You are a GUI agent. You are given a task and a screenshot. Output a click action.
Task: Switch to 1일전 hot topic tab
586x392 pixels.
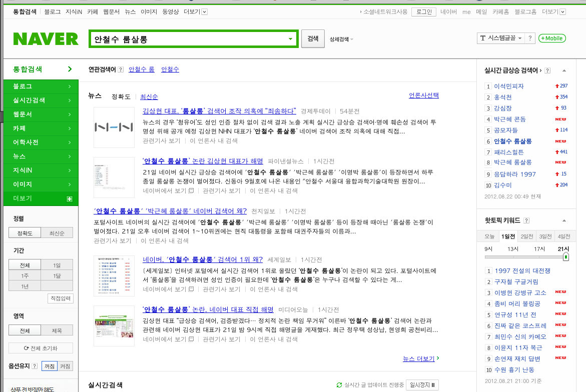click(508, 236)
